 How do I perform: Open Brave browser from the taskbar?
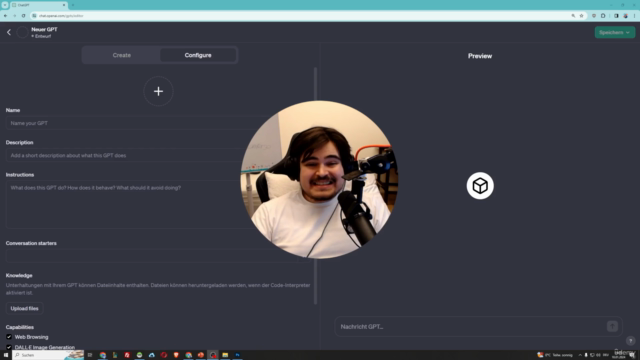pyautogui.click(x=176, y=355)
